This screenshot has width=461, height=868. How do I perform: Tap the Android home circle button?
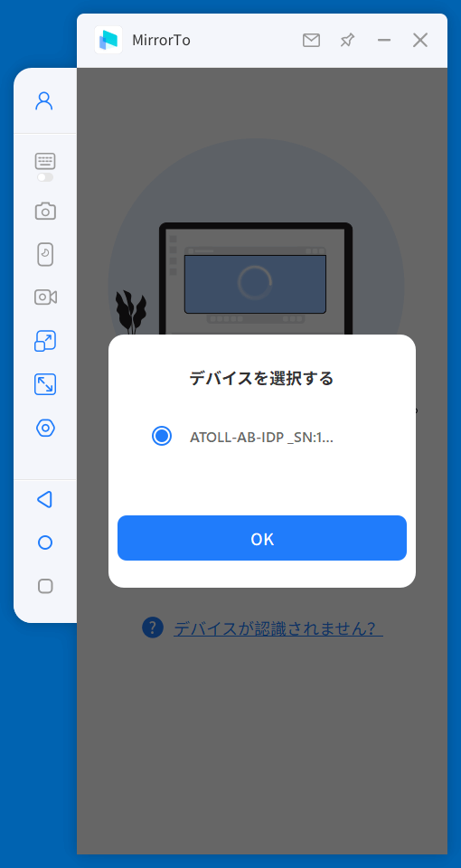click(45, 542)
